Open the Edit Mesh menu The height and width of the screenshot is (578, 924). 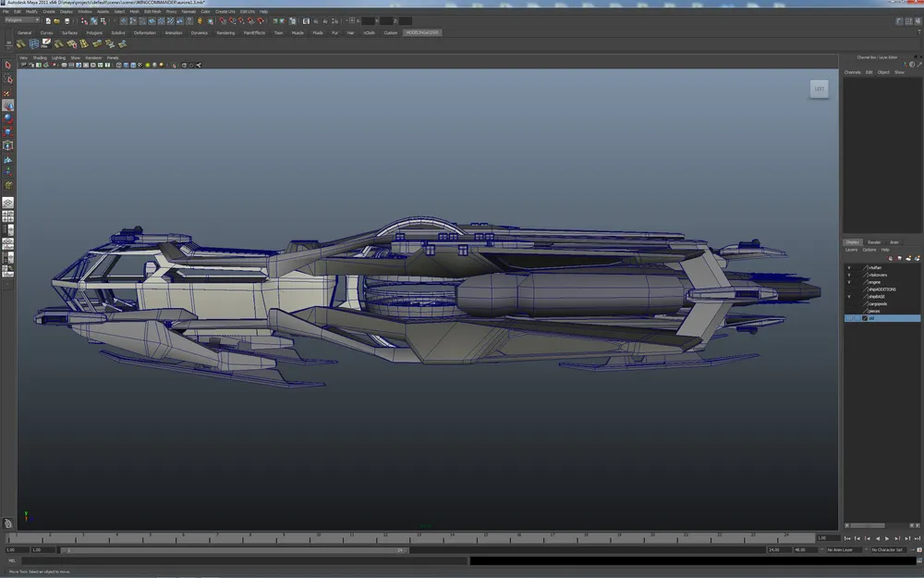[152, 11]
